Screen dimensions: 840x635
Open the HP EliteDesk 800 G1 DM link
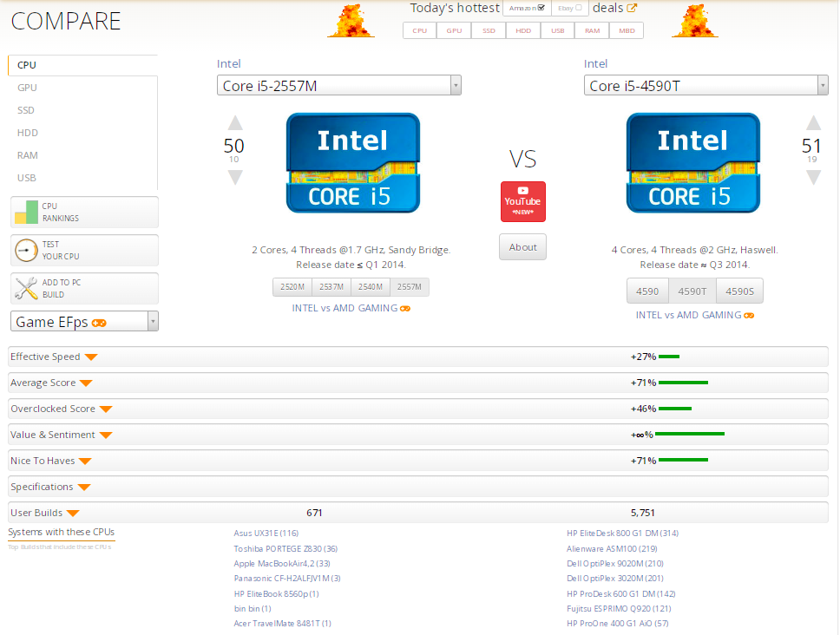pyautogui.click(x=622, y=534)
